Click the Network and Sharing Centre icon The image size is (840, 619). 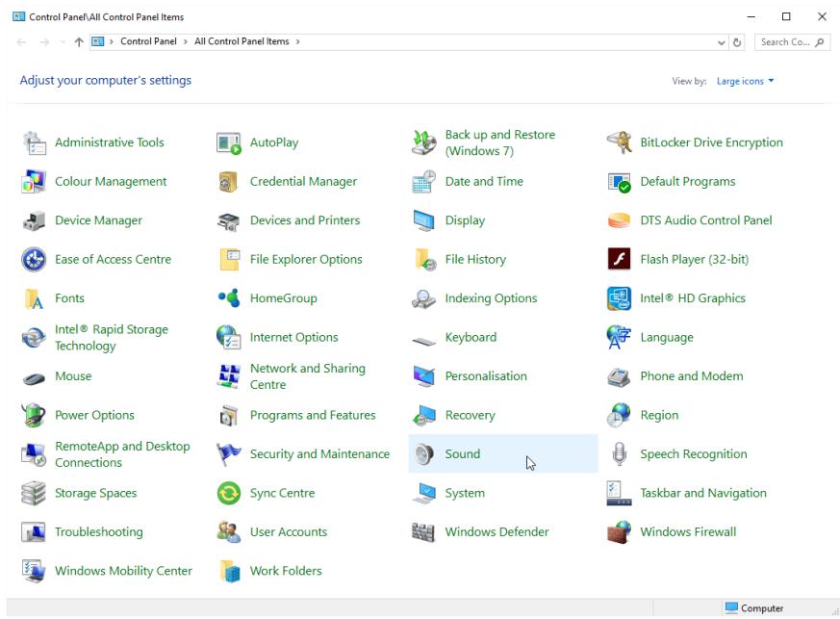pyautogui.click(x=229, y=376)
